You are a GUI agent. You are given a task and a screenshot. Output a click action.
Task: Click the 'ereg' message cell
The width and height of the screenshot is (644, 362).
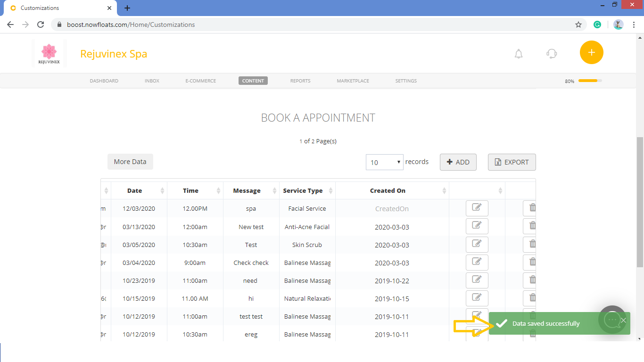[x=251, y=334]
